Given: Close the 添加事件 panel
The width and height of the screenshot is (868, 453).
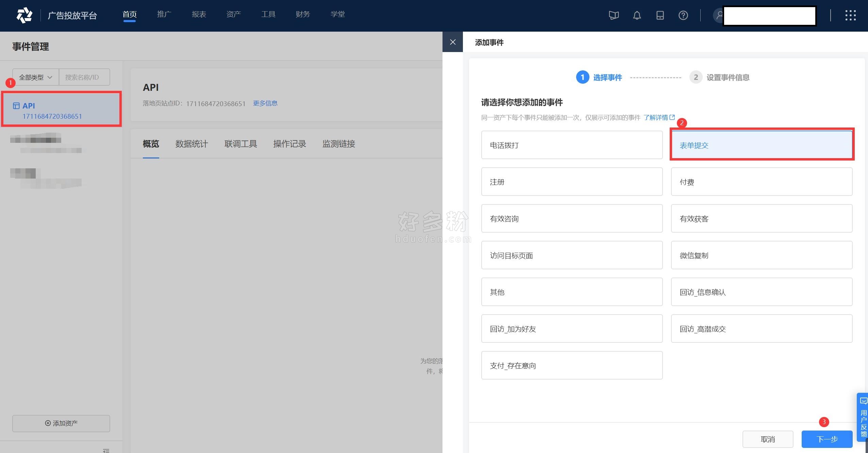Looking at the screenshot, I should (453, 42).
